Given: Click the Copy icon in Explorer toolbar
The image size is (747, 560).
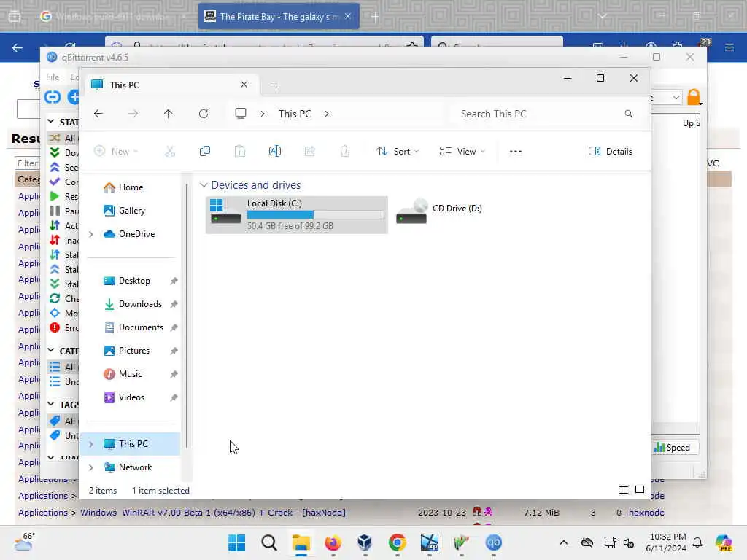Looking at the screenshot, I should click(x=205, y=152).
